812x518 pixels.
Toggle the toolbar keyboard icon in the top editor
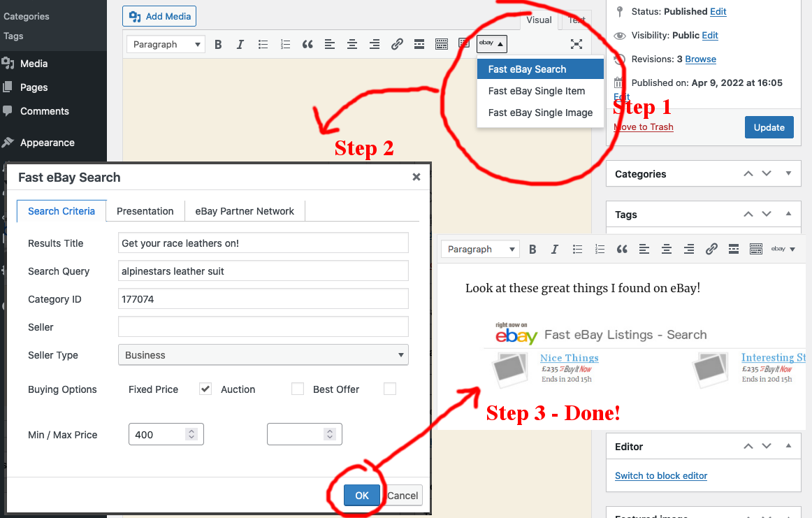[442, 45]
